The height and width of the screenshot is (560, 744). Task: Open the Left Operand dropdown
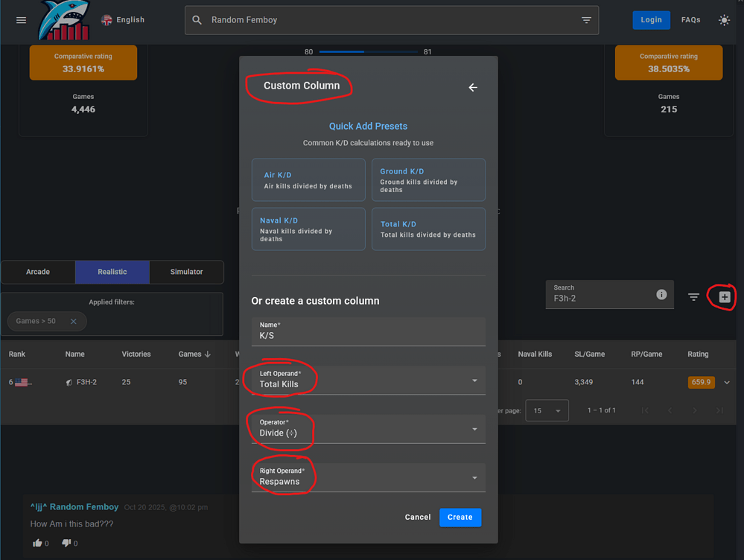(368, 381)
